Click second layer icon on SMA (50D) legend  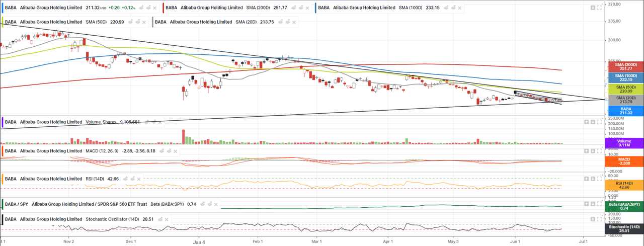coord(137,22)
